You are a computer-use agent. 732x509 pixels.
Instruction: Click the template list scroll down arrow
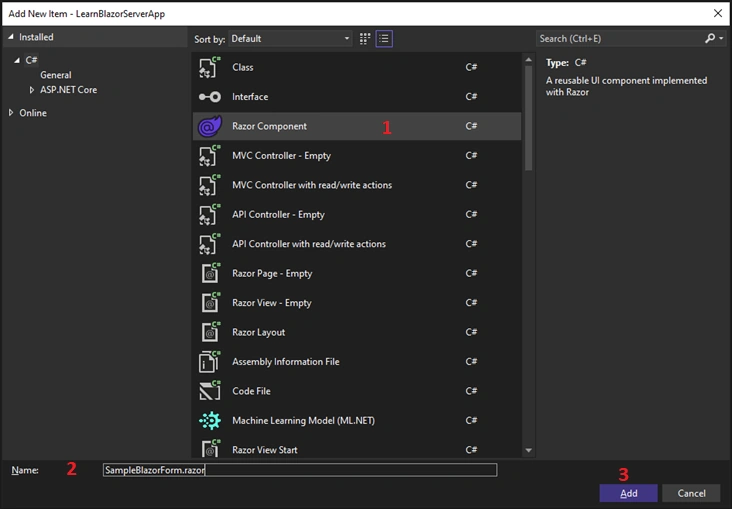coord(528,450)
